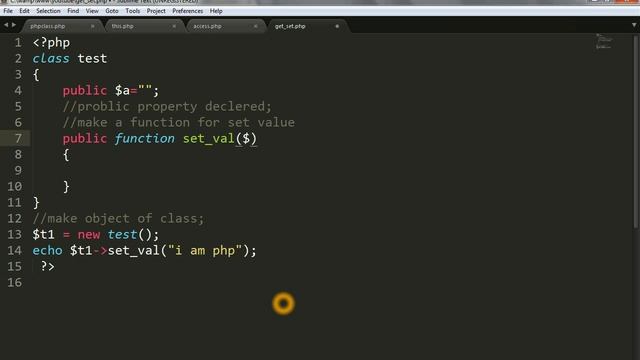Open the File menu
Screen dimensions: 640x360
[8, 11]
